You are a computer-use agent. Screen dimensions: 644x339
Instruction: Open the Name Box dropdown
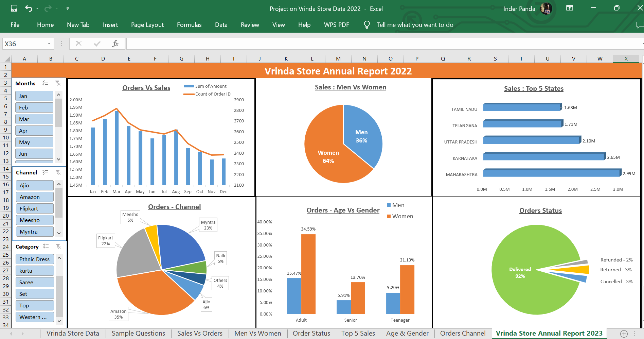pyautogui.click(x=48, y=44)
